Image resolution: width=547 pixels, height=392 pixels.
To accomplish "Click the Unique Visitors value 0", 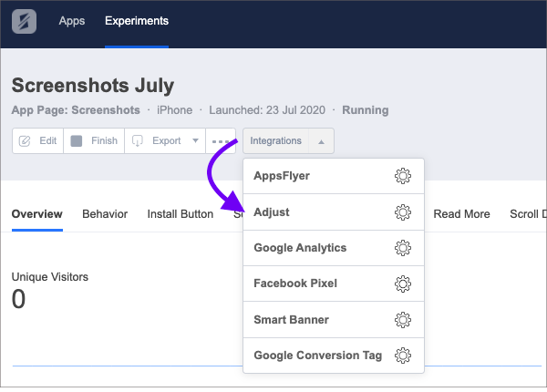I will [18, 299].
